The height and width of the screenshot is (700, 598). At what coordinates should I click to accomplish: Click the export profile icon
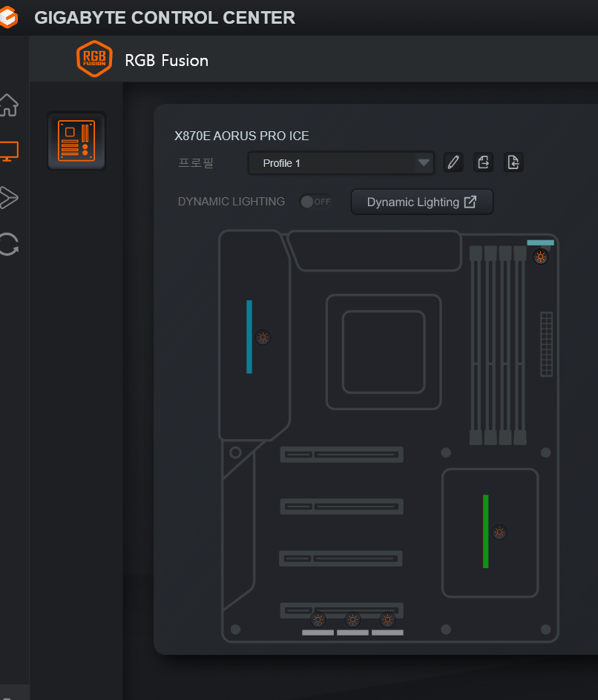click(483, 162)
